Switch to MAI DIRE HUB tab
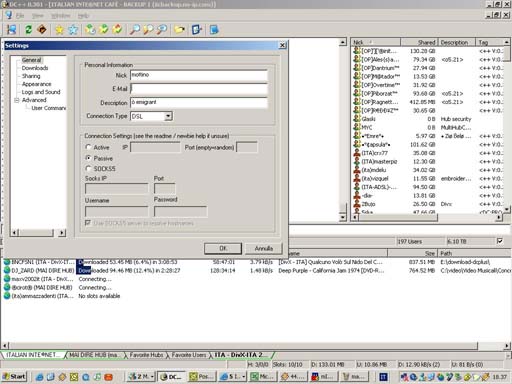Image resolution: width=512 pixels, height=384 pixels. click(x=94, y=355)
